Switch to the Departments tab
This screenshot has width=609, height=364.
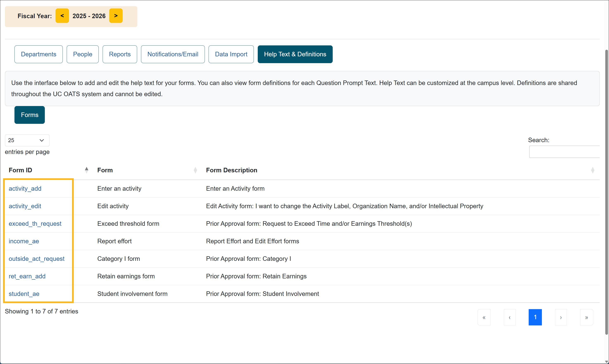pyautogui.click(x=39, y=54)
